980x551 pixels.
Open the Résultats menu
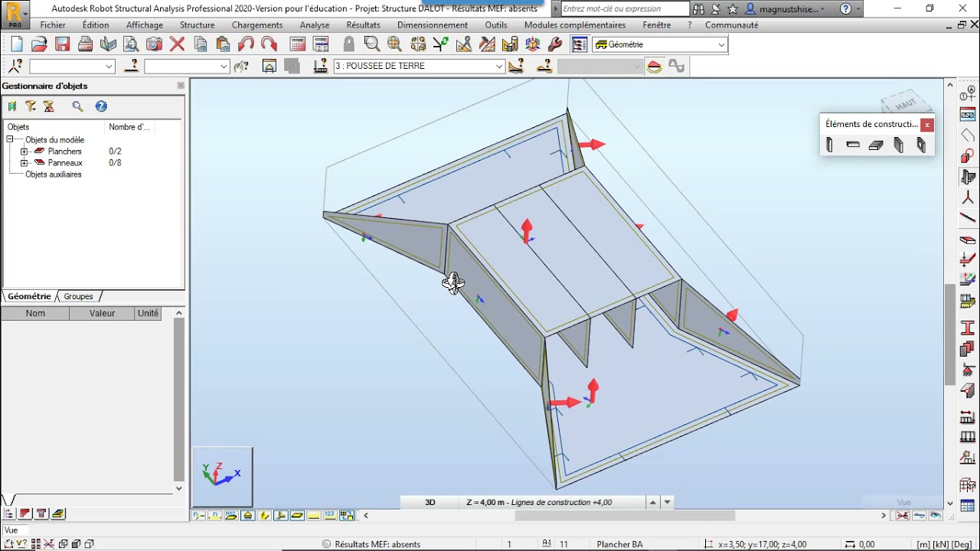tap(363, 25)
